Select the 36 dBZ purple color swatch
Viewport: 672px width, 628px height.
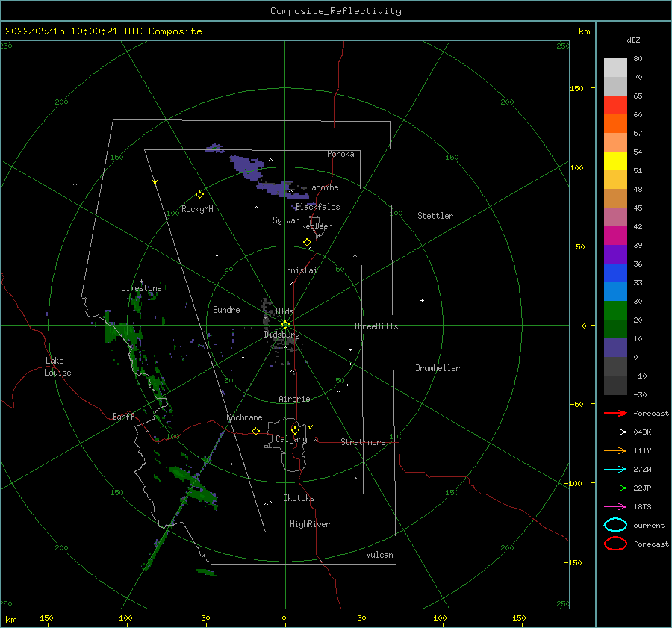tap(615, 254)
